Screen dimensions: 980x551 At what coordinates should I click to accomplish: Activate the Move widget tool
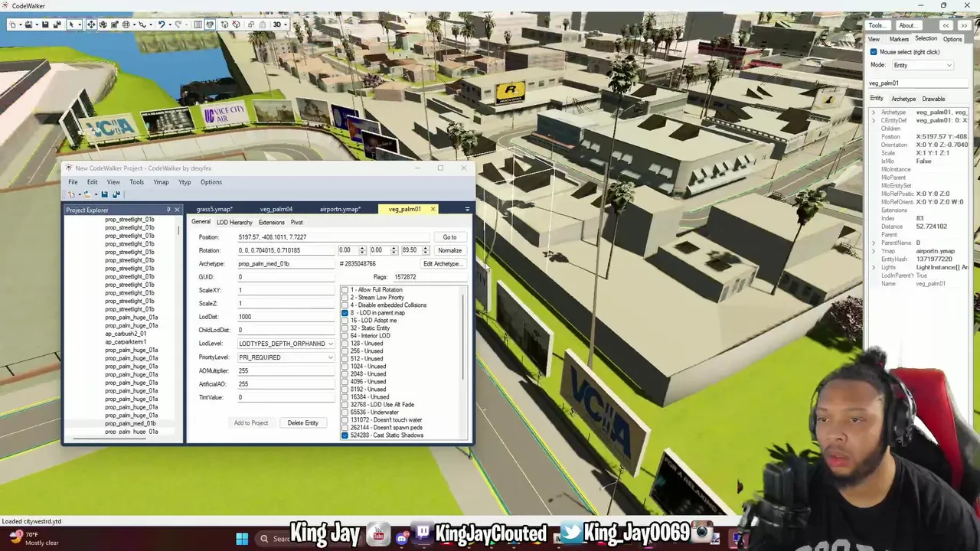(91, 24)
